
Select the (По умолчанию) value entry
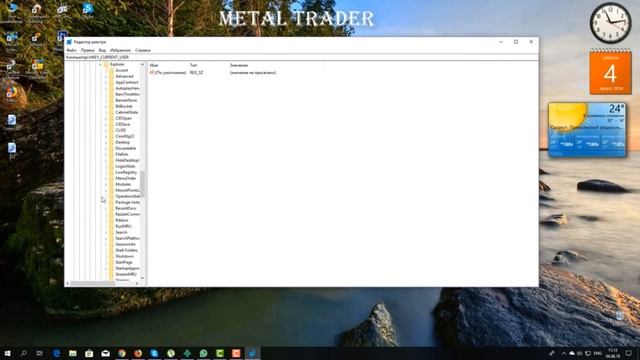point(168,73)
